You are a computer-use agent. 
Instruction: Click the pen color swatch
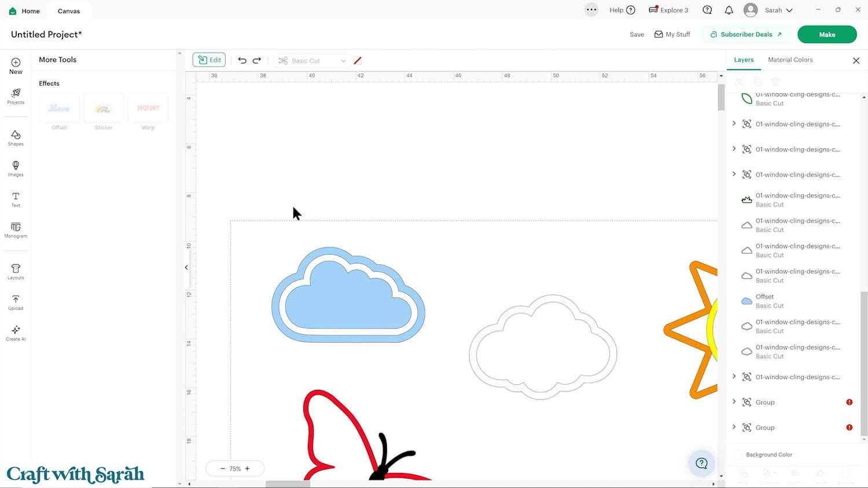pos(358,61)
